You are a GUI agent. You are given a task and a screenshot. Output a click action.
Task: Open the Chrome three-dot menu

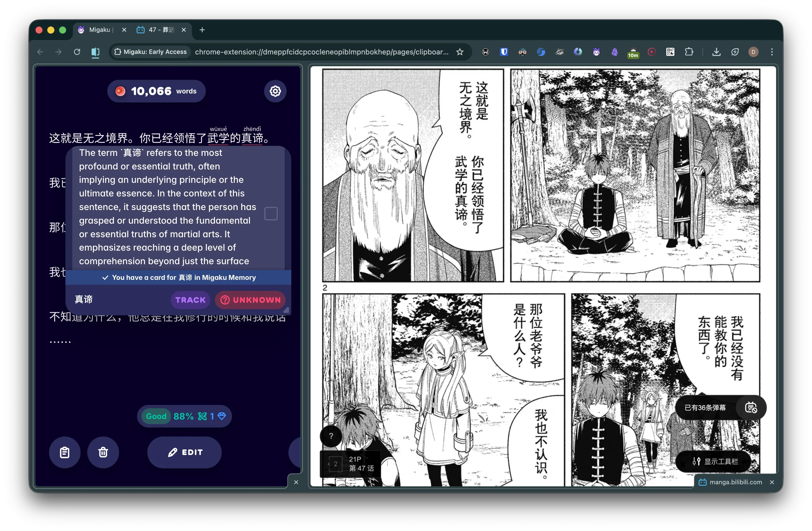(x=772, y=52)
